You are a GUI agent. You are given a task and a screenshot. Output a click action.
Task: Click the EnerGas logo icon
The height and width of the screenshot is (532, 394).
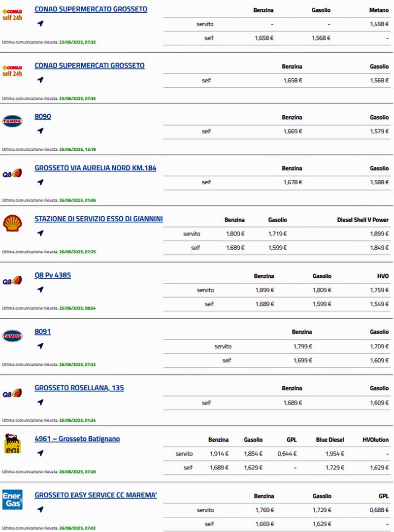click(12, 499)
